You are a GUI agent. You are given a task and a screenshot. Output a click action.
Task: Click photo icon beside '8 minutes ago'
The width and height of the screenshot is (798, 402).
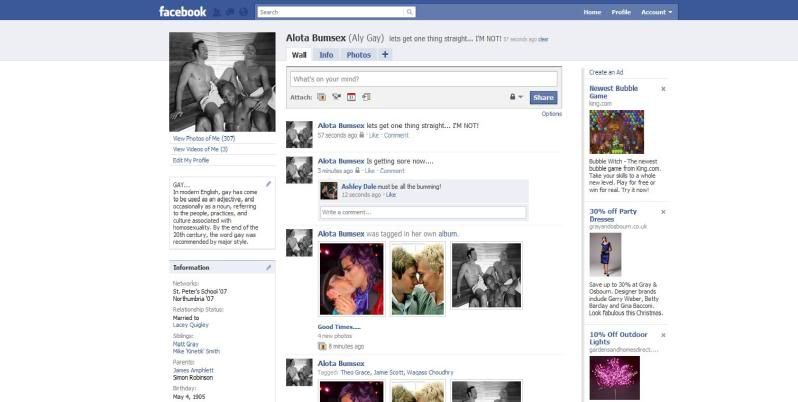click(x=322, y=346)
